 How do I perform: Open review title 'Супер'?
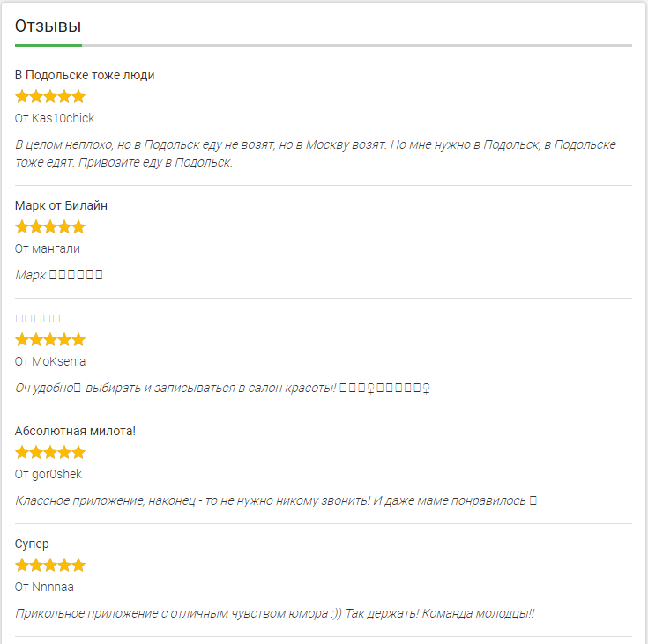tap(32, 544)
